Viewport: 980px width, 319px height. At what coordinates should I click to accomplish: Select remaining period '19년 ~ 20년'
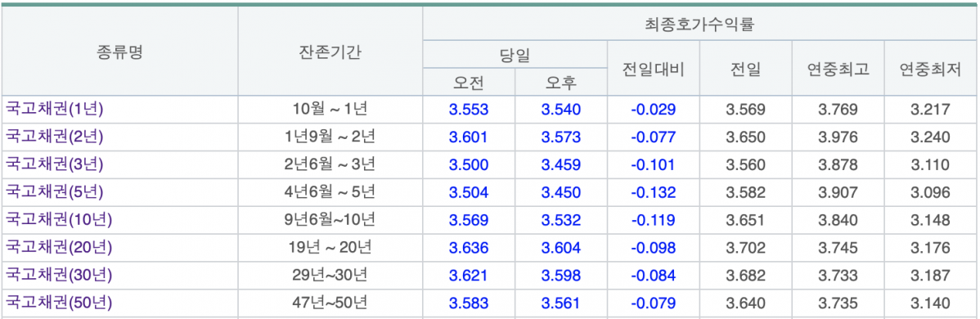(330, 248)
